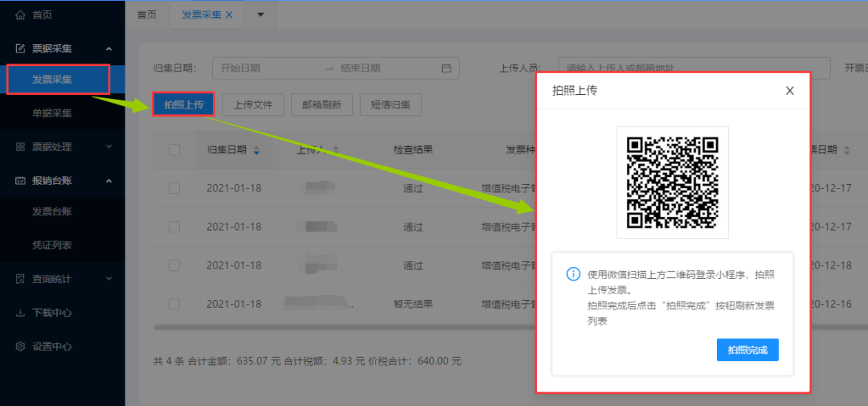This screenshot has width=868, height=406.
Task: Check the checkbox of the 暂无结果 row
Action: [x=174, y=304]
